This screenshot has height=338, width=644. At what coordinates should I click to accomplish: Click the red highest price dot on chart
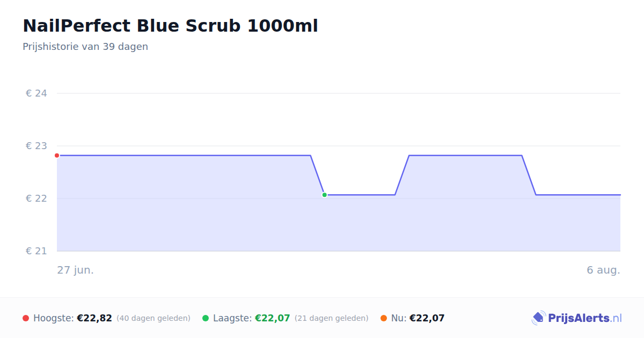(57, 156)
